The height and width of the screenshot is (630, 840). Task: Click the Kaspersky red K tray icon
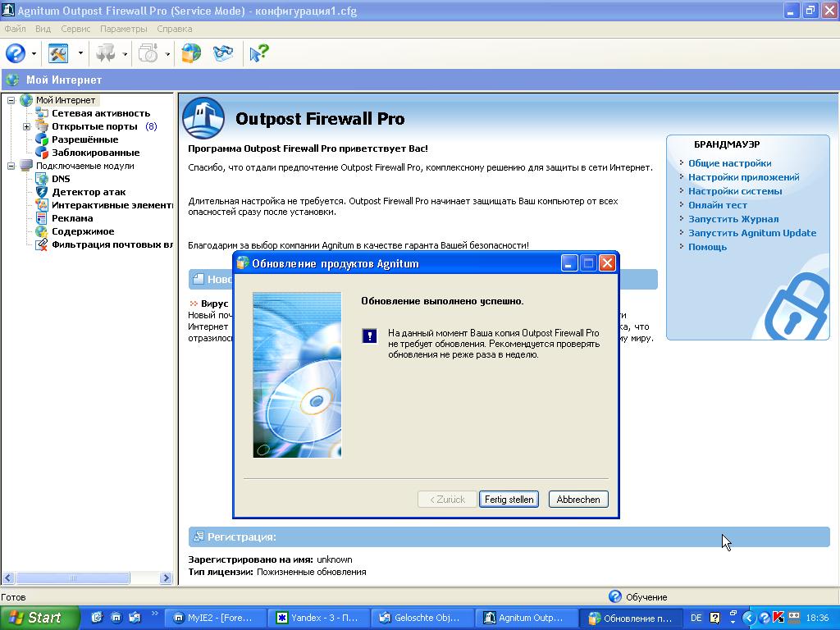(x=778, y=618)
